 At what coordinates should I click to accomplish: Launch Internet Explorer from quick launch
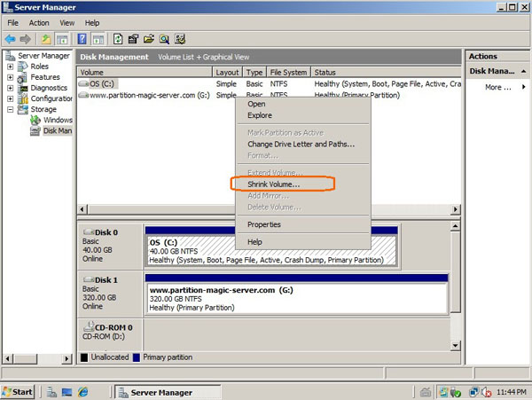coord(82,392)
